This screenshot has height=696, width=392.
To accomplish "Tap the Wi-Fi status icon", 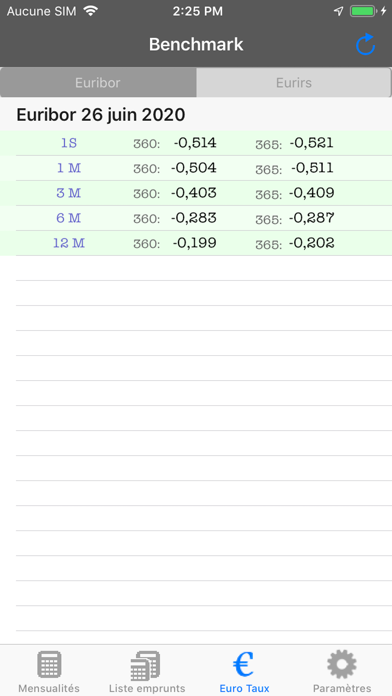I will (x=91, y=11).
